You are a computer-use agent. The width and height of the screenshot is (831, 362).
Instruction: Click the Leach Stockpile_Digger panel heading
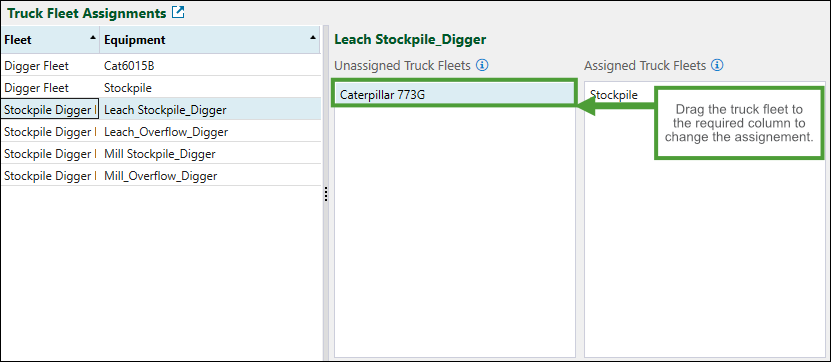pos(411,39)
